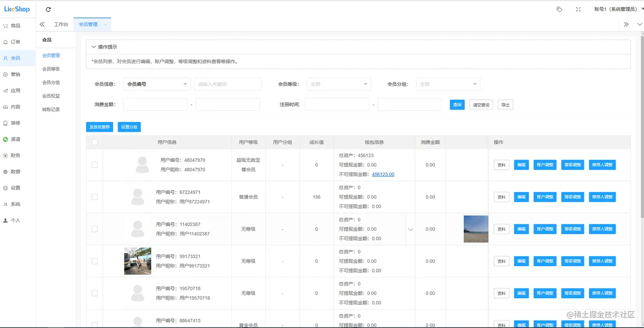The image size is (644, 328).
Task: Expand the tab list dropdown chevron
Action: pyautogui.click(x=639, y=24)
